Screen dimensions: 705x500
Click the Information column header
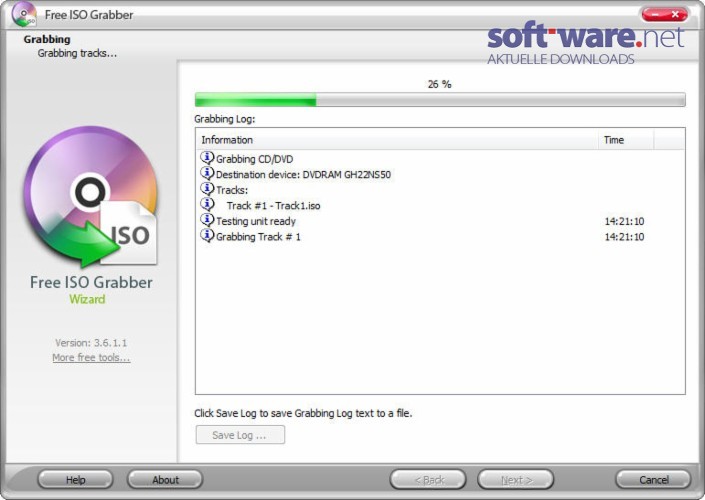[x=397, y=140]
